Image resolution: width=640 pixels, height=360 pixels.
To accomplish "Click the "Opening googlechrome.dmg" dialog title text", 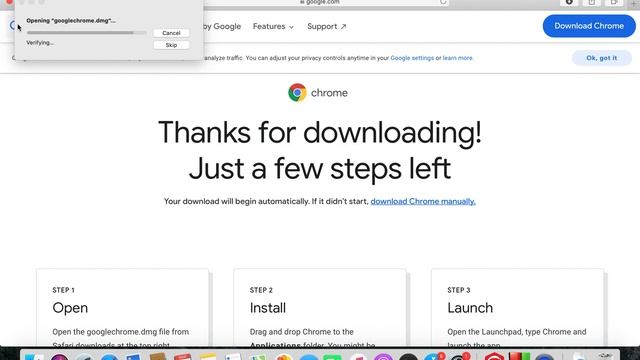I will 71,20.
